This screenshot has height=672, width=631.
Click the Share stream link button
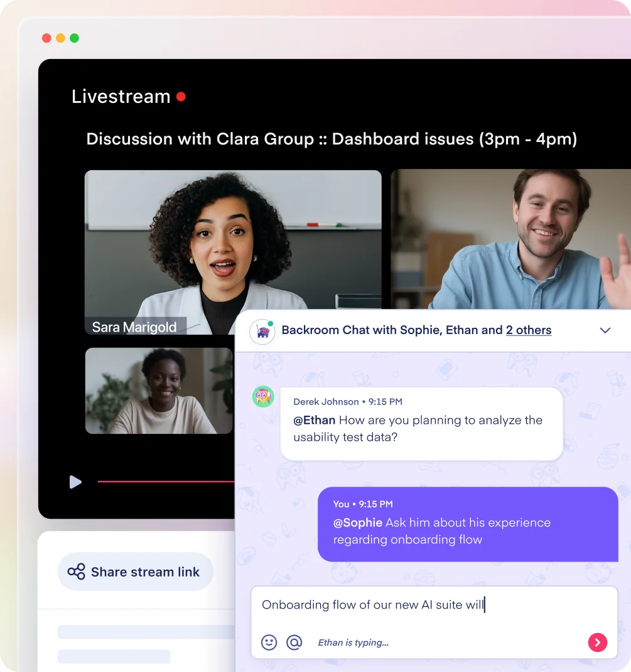(136, 572)
